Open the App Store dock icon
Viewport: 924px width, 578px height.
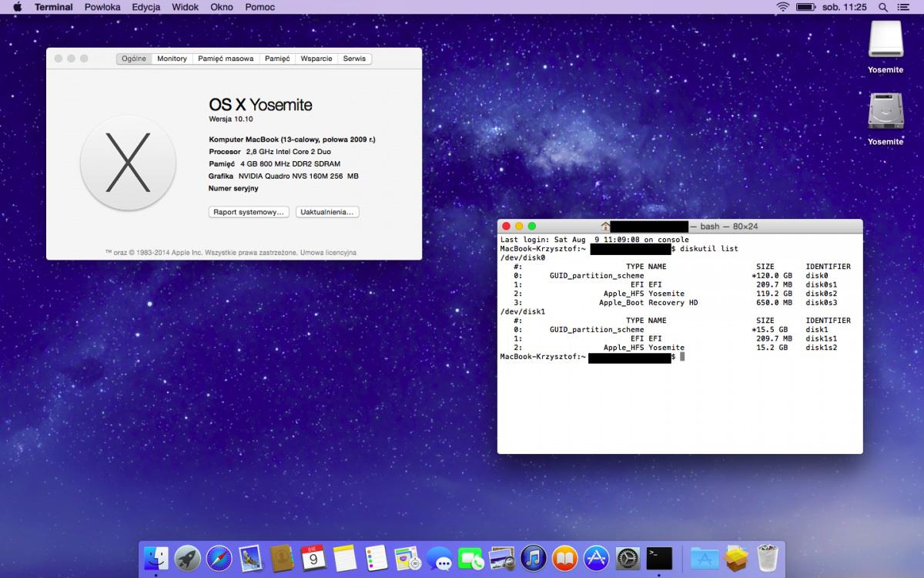point(597,557)
